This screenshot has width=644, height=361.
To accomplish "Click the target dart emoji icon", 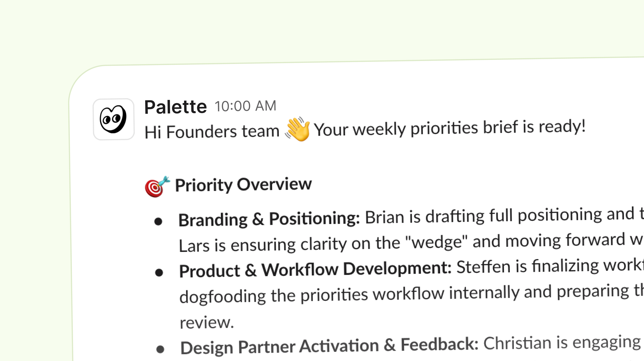I will coord(157,187).
